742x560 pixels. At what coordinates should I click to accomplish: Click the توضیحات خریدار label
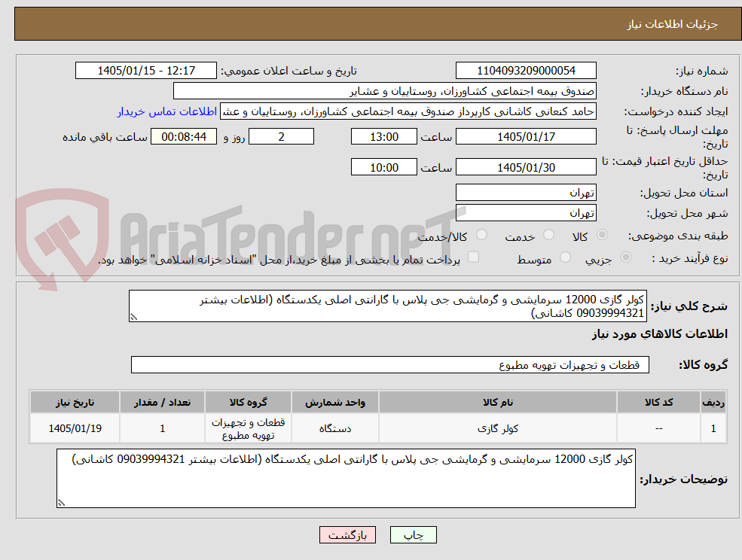[684, 479]
